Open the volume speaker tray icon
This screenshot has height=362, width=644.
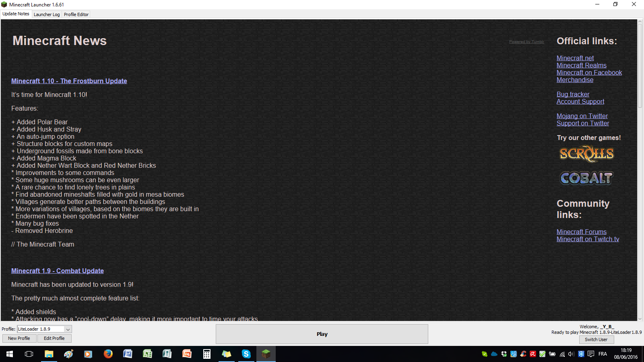tap(571, 354)
